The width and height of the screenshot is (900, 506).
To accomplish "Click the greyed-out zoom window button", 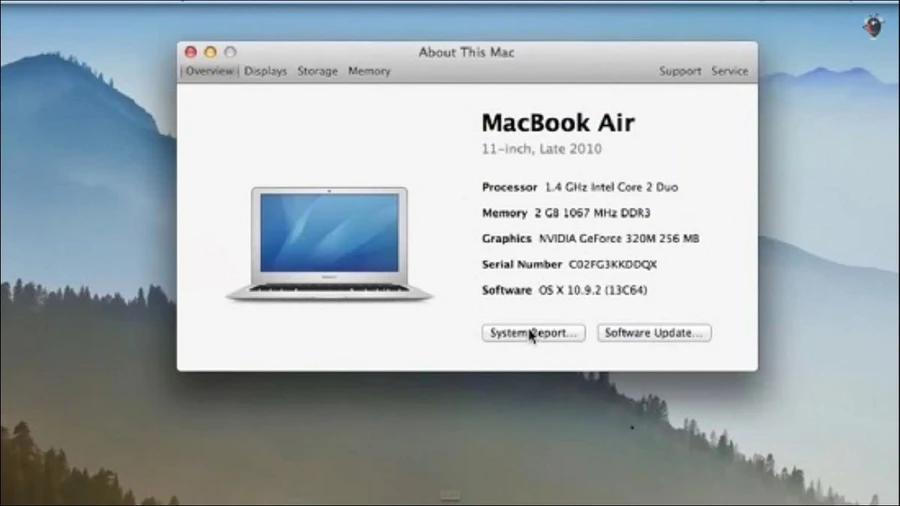I will coord(230,52).
